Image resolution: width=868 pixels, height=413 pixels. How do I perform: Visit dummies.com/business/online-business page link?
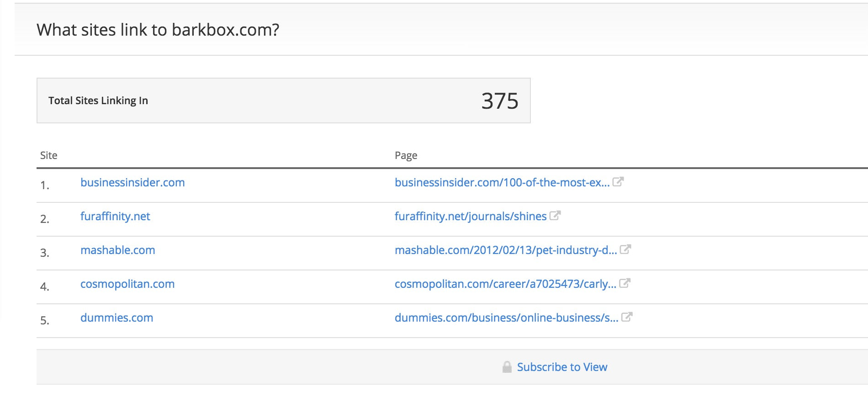pyautogui.click(x=506, y=318)
